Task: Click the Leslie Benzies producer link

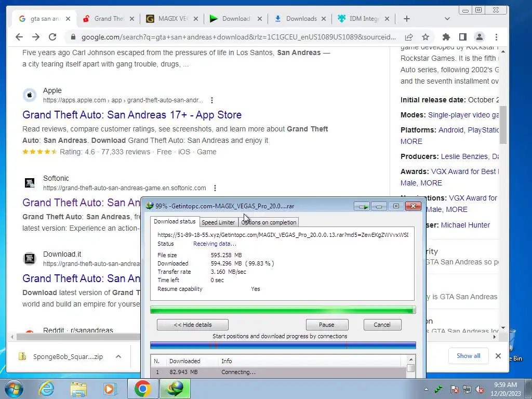Action: tap(464, 156)
